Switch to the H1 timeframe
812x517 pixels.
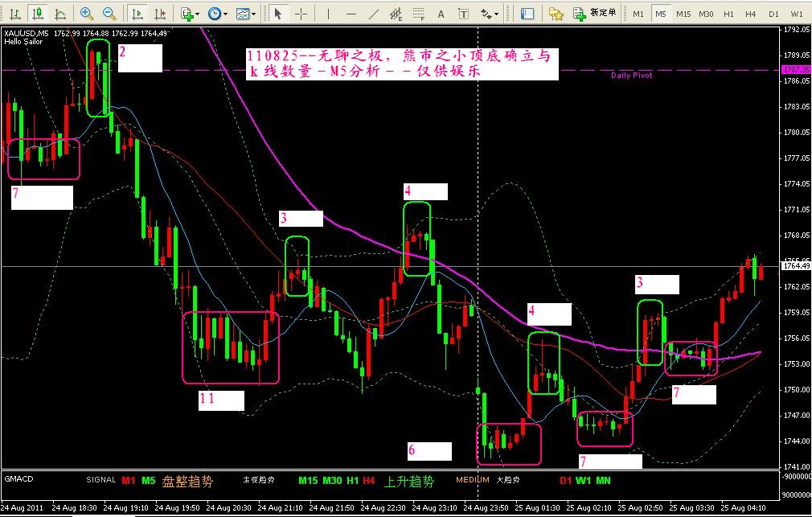pos(728,14)
